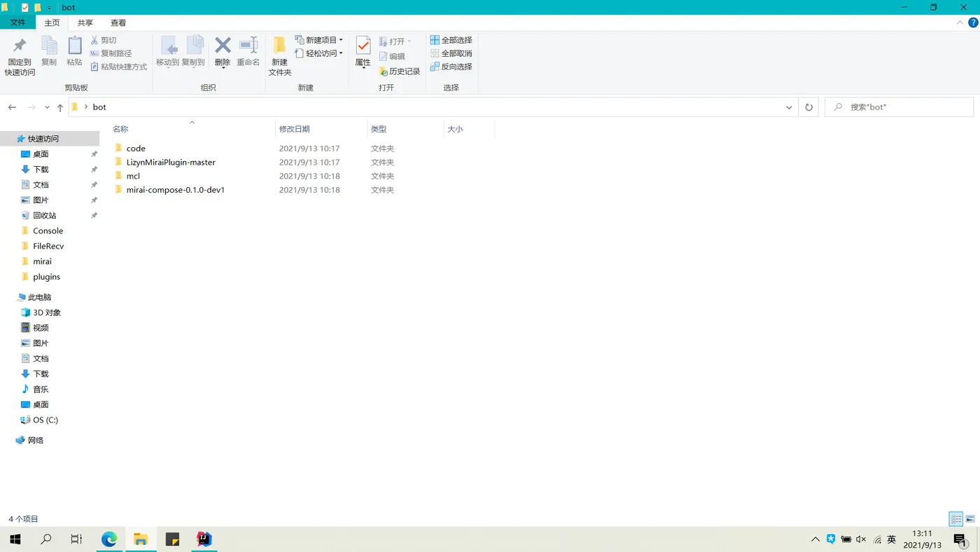Sort by the 大小 column header
Viewport: 980px width, 552px height.
[x=455, y=129]
